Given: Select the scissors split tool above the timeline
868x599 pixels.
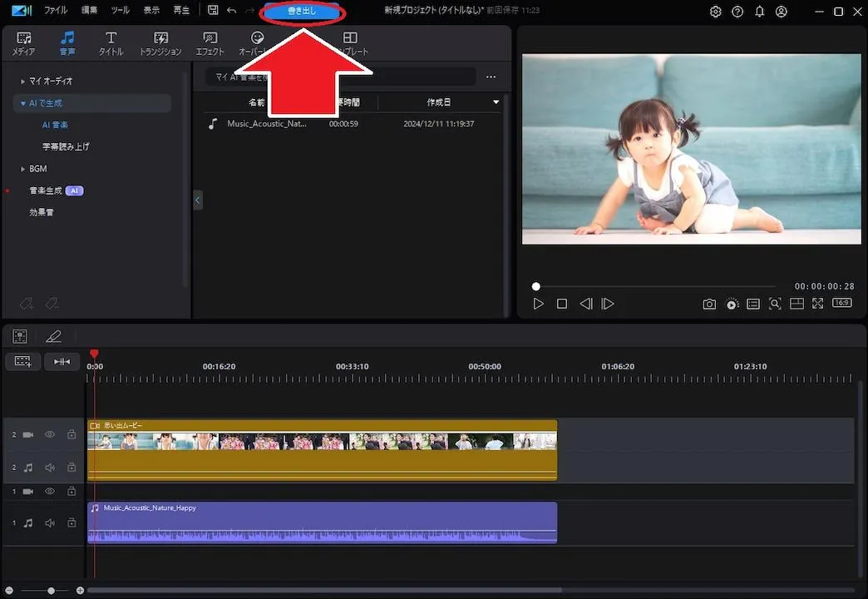Looking at the screenshot, I should 52,336.
